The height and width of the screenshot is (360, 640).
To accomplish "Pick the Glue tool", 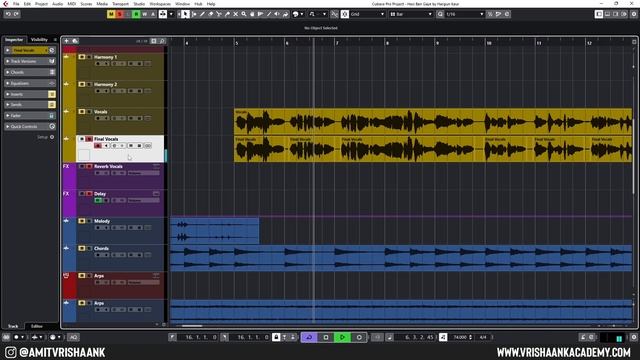I will point(227,14).
